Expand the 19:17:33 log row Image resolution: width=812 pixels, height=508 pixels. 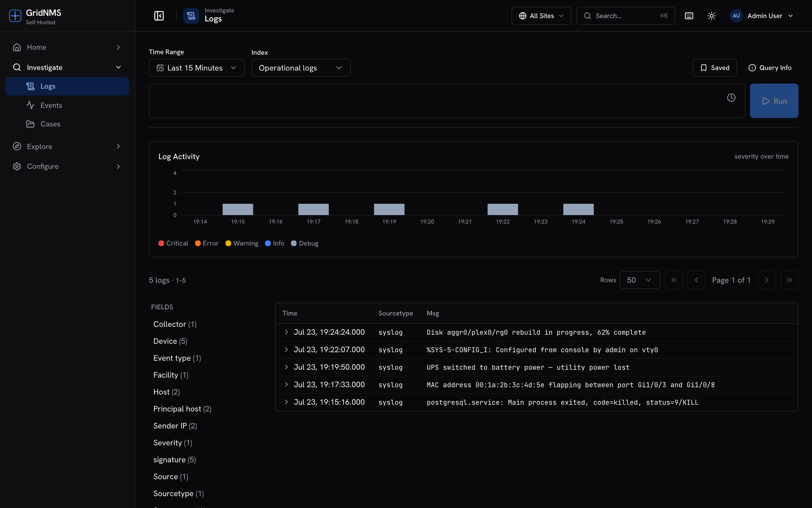point(286,384)
